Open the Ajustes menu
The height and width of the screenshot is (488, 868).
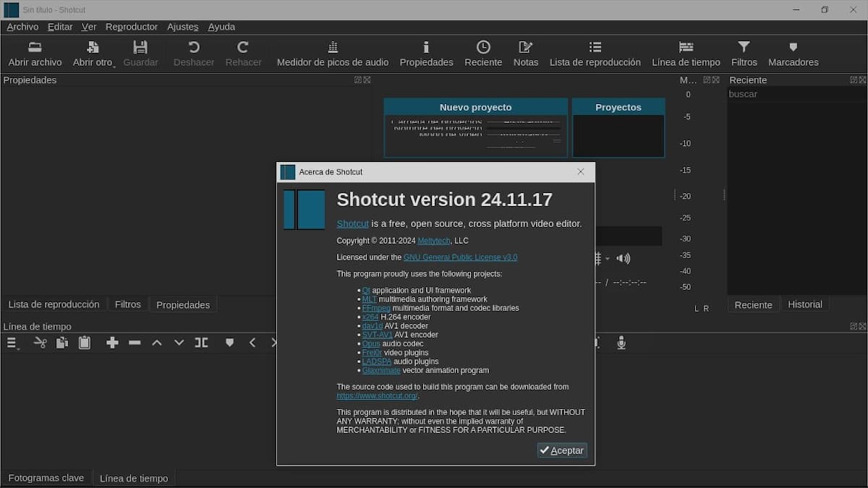[183, 27]
